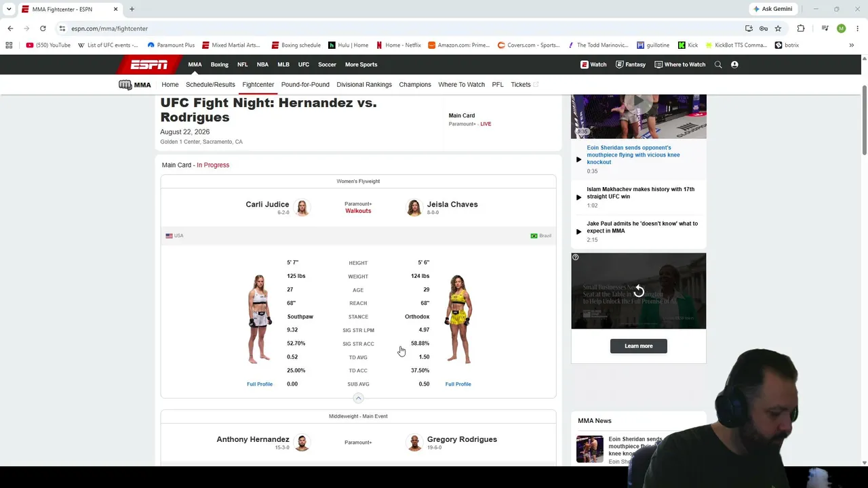This screenshot has height=488, width=868.
Task: Open the Tickets external link
Action: (x=524, y=85)
